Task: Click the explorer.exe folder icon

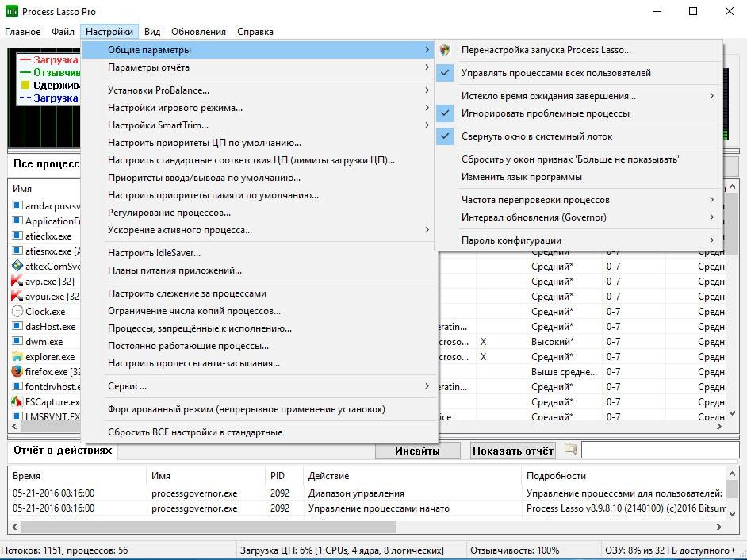Action: [x=17, y=356]
